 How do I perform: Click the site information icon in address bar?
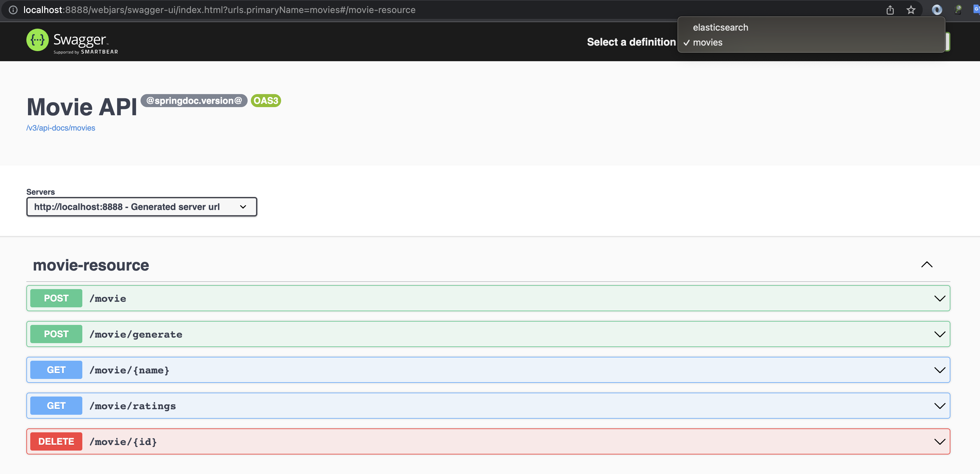(x=13, y=10)
